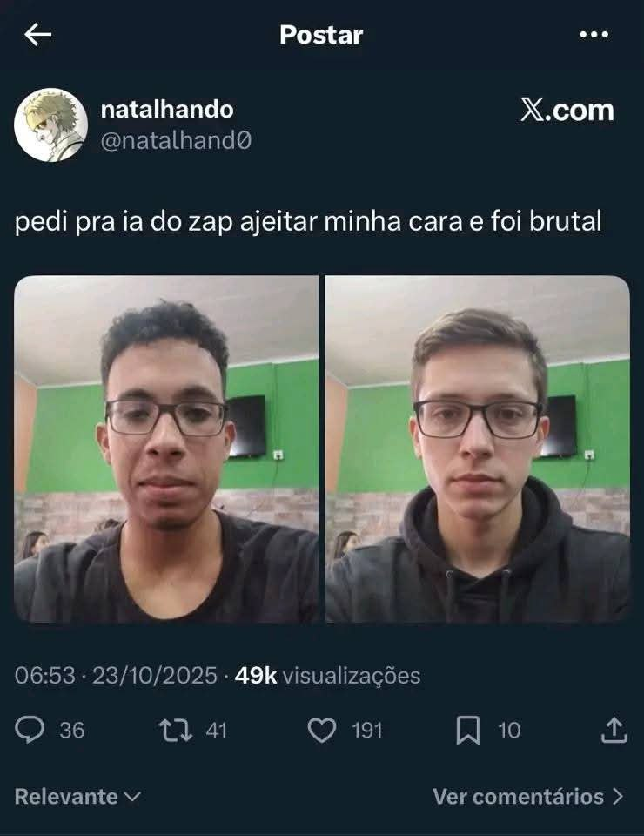Screen dimensions: 644x836
Task: Click the natalhando display name
Action: pos(167,110)
